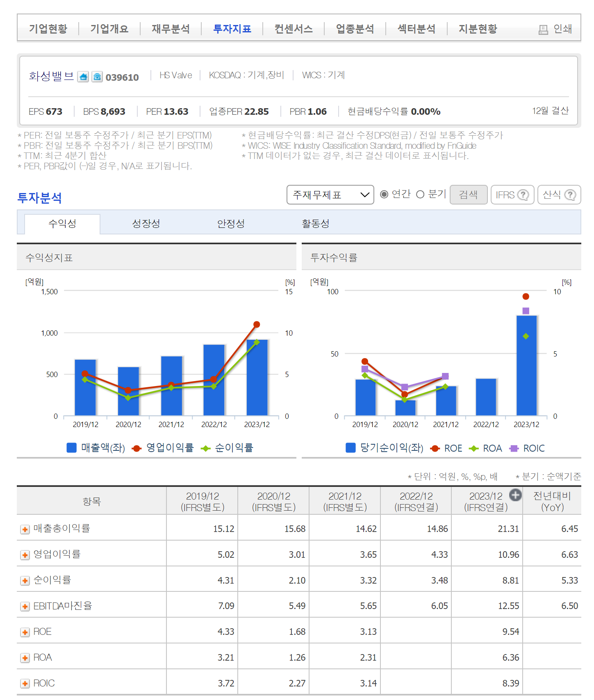Click the 영업이익률 2023/12 value 10.96
Viewport: 594px width, 700px height.
coord(508,555)
